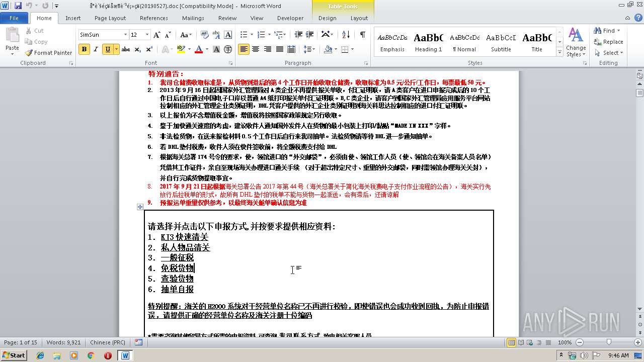Click the Words: 9,921 status entry

click(x=63, y=342)
